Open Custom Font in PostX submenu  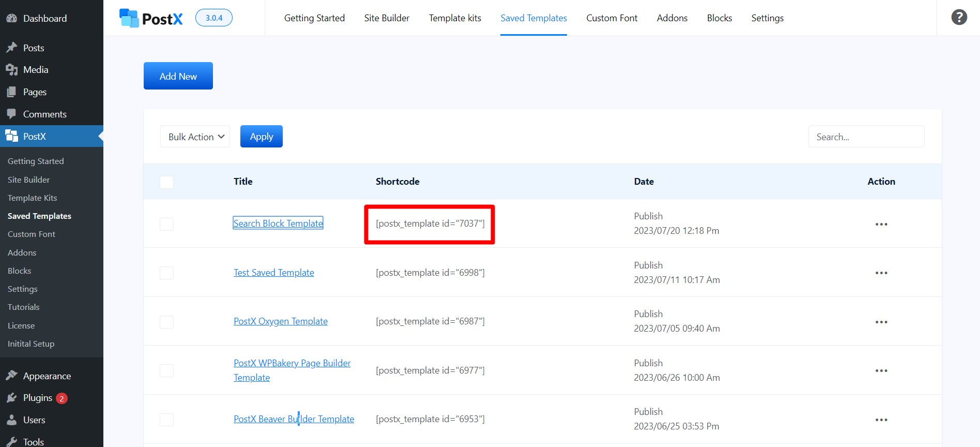pyautogui.click(x=32, y=234)
